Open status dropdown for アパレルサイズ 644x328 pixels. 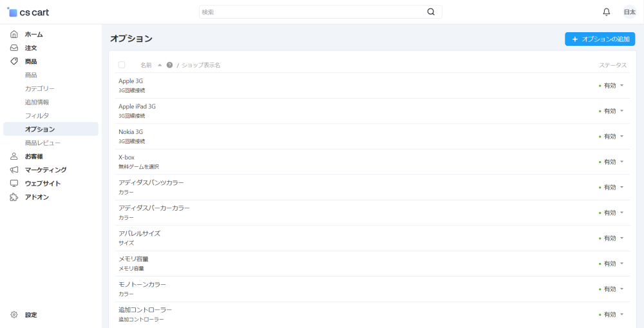click(x=611, y=238)
